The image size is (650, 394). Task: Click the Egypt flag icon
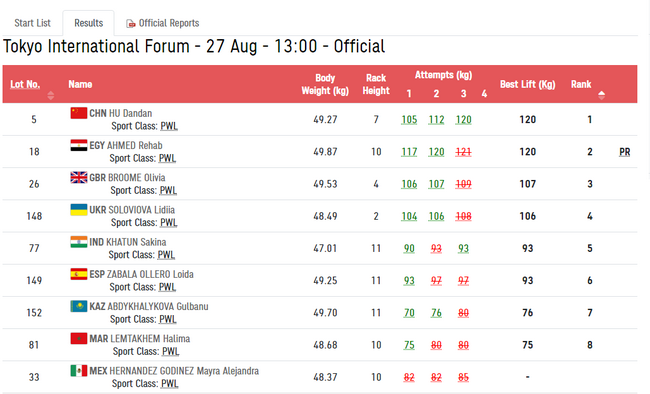click(79, 145)
